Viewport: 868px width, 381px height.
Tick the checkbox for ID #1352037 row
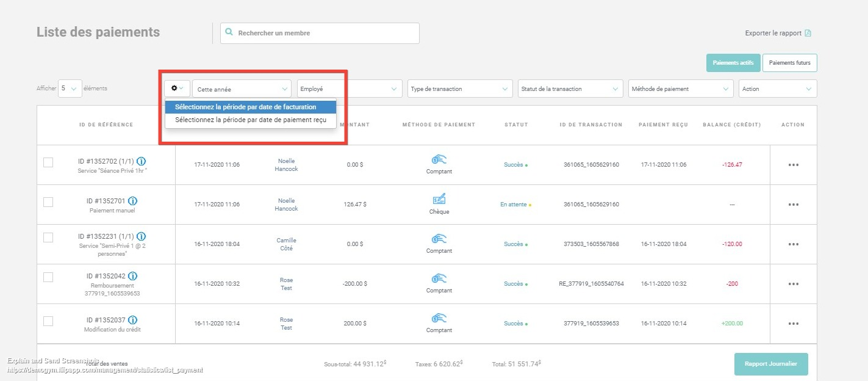pos(48,321)
